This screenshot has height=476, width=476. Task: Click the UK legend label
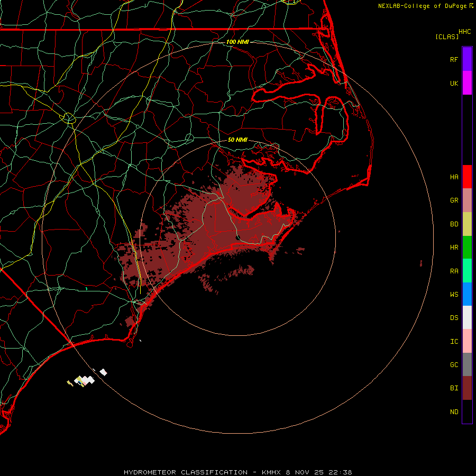click(454, 83)
